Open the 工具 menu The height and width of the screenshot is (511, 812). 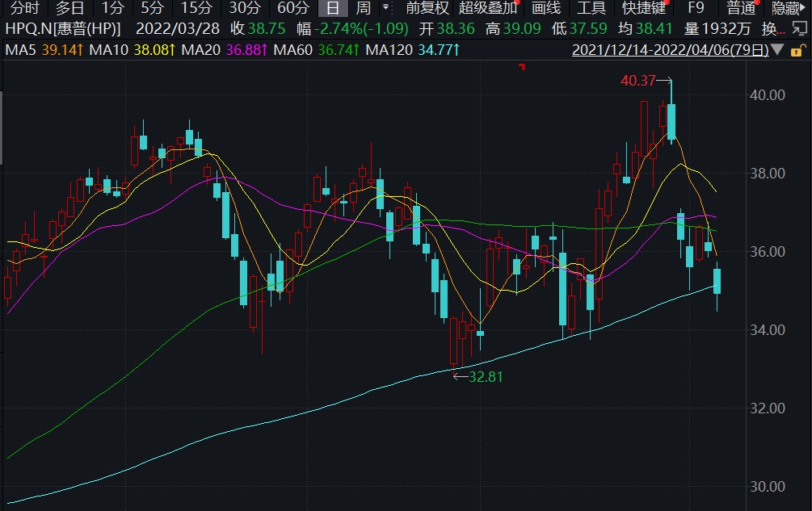591,9
